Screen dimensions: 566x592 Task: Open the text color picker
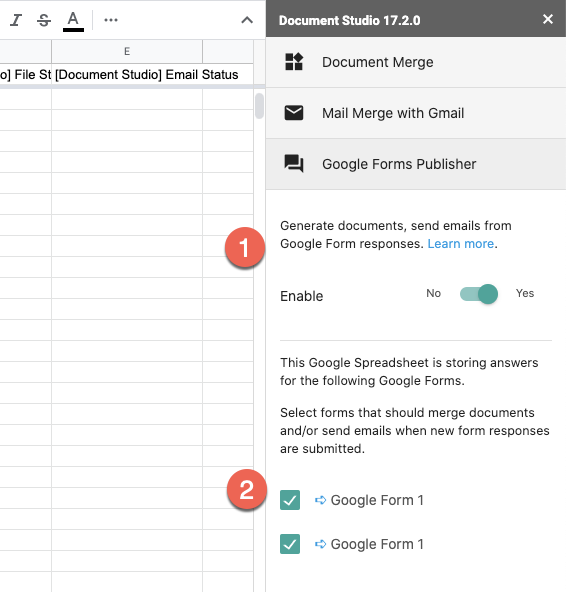(x=73, y=21)
